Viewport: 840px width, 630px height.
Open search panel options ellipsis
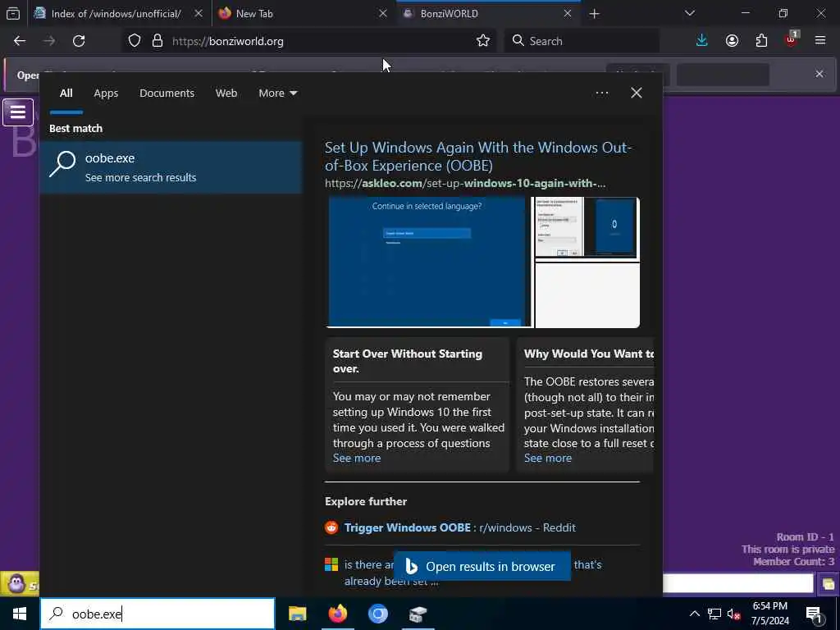[601, 94]
